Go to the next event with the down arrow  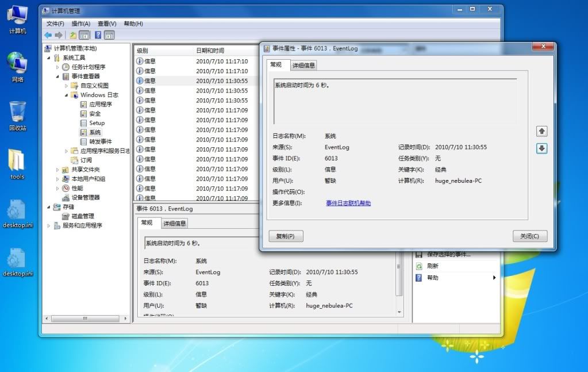541,148
